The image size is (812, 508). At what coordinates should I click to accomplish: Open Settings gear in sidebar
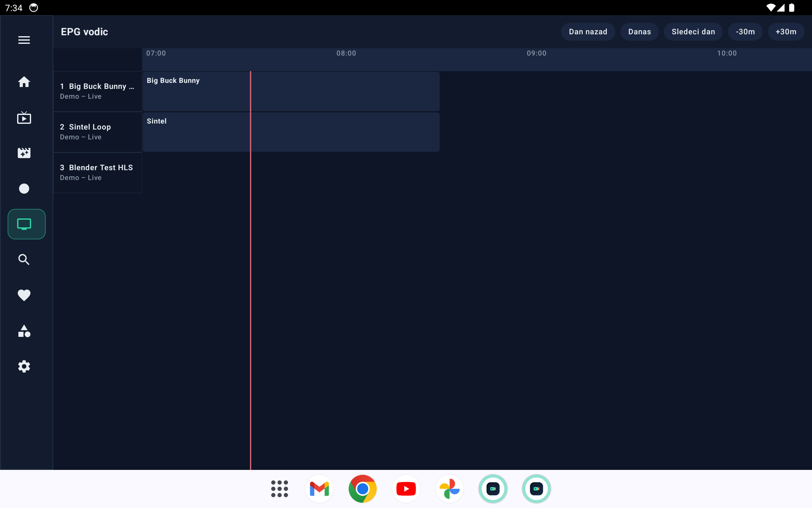pos(24,366)
